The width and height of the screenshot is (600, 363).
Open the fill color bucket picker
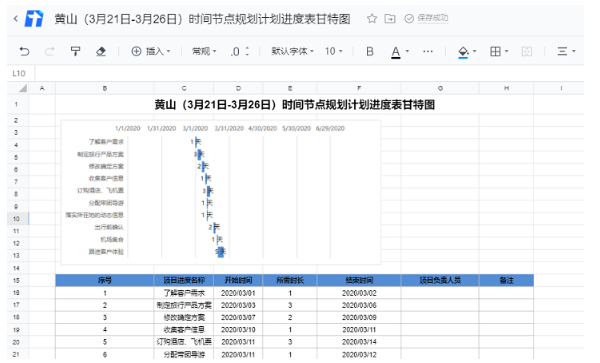pos(467,52)
